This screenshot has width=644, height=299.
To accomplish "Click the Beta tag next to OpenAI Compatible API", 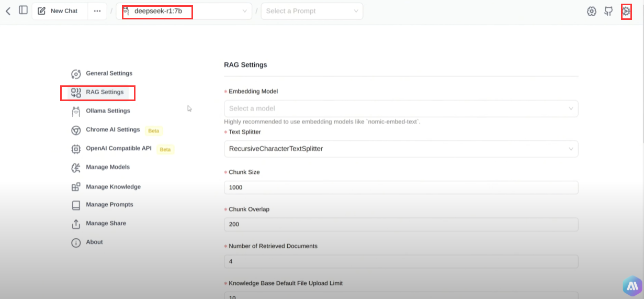I will 165,150.
